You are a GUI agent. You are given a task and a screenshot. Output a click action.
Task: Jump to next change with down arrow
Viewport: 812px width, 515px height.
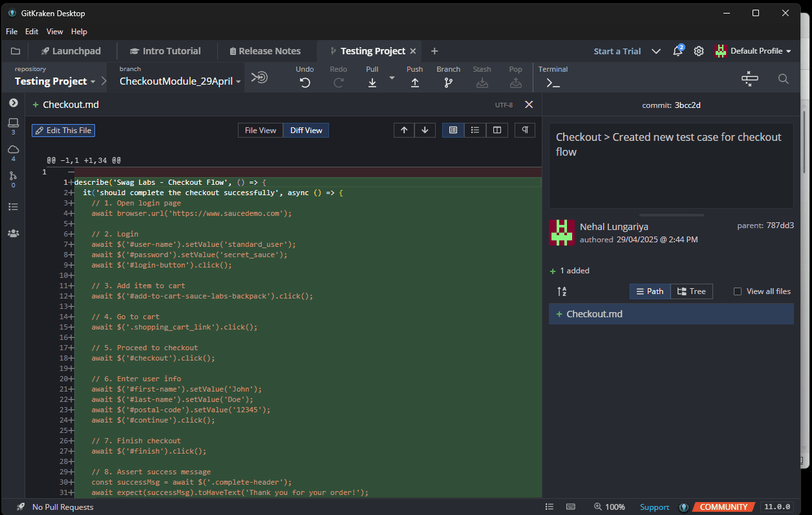(x=425, y=130)
